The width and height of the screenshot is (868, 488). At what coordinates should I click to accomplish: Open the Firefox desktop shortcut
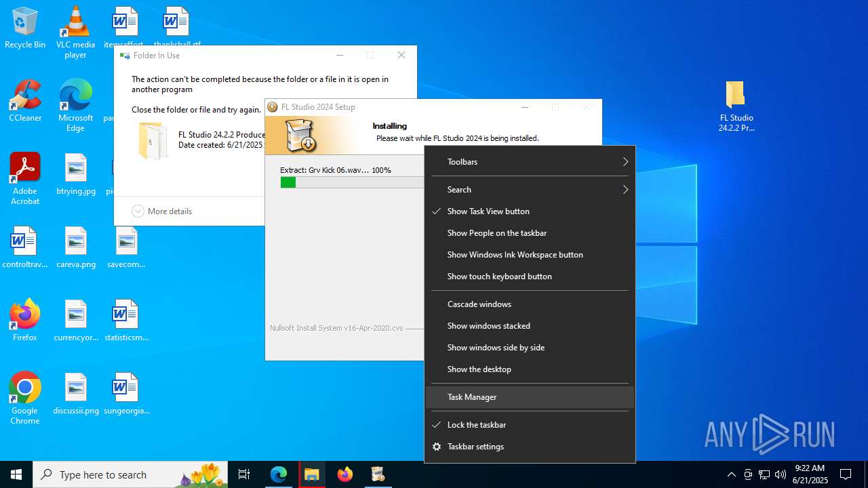pos(25,321)
